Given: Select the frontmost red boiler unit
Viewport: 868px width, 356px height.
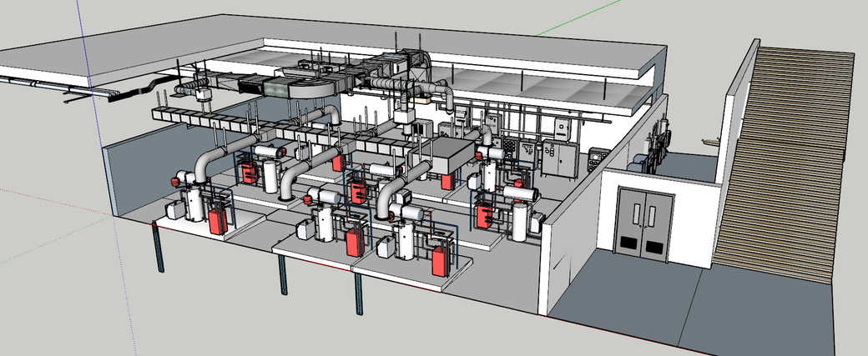Looking at the screenshot, I should click(x=440, y=259).
